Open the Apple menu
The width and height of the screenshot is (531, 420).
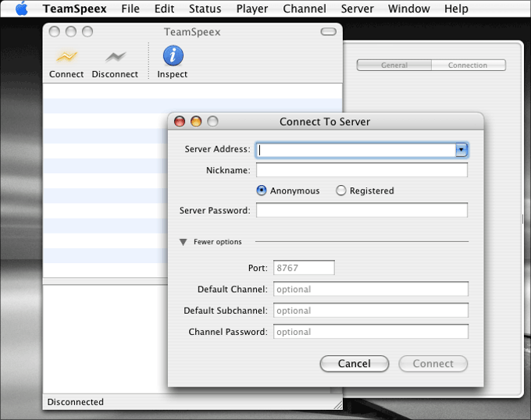[22, 8]
